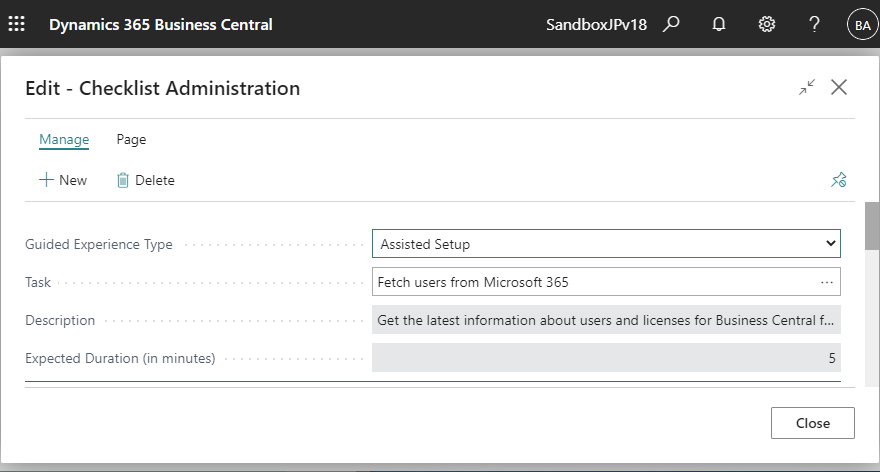Viewport: 880px width, 472px height.
Task: Close the Checklist Administration dialog with the X
Action: tap(839, 87)
